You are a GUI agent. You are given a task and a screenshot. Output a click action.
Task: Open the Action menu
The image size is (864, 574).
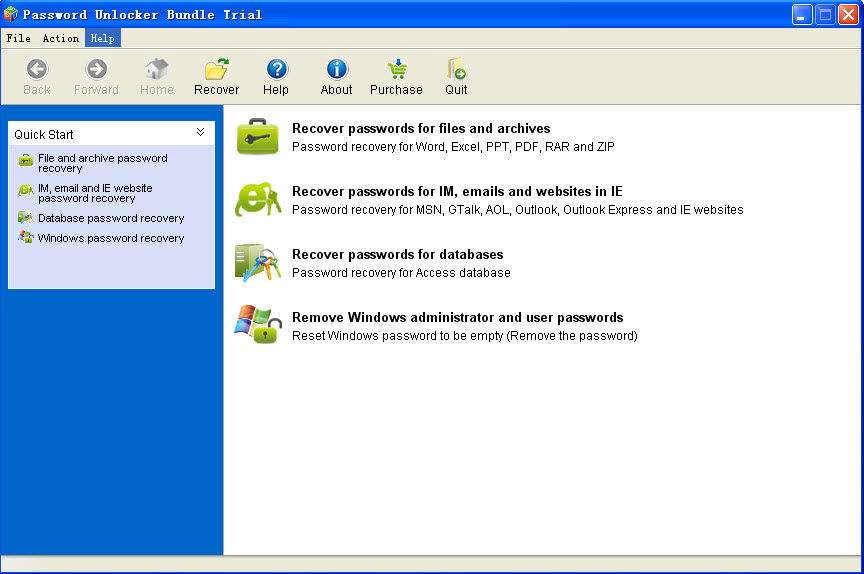[60, 38]
